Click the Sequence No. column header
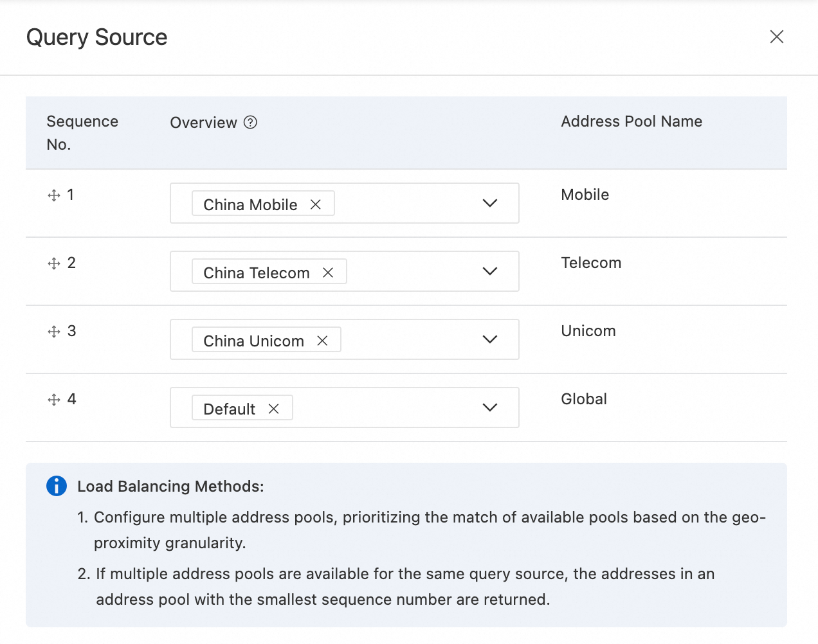 (82, 132)
